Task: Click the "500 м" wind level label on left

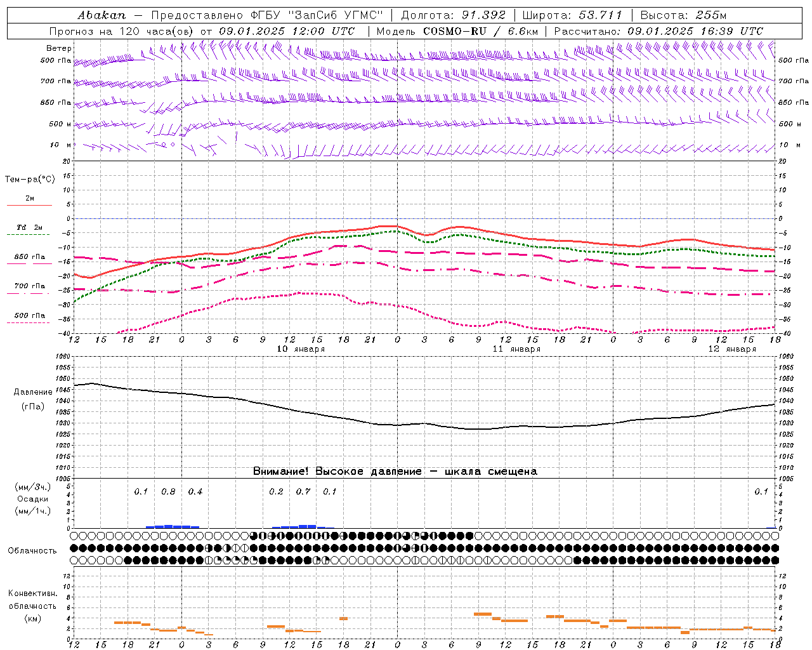Action: [x=61, y=124]
